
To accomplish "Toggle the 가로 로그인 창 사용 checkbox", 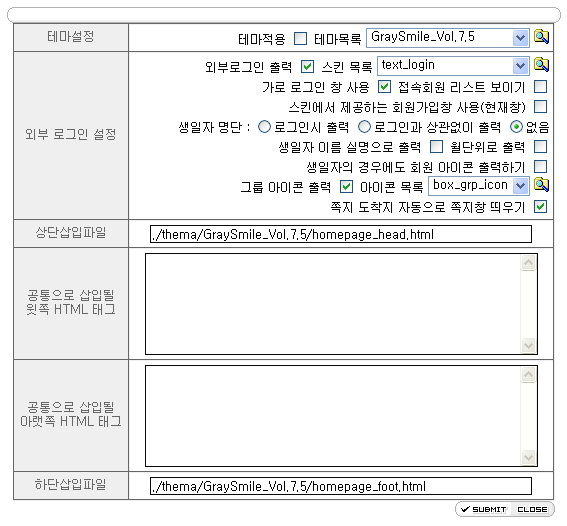I will pyautogui.click(x=384, y=87).
